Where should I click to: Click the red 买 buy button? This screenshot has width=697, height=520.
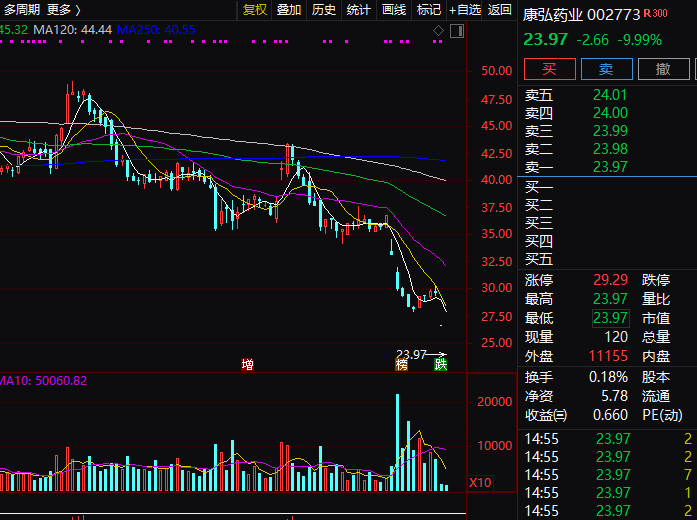pos(549,69)
